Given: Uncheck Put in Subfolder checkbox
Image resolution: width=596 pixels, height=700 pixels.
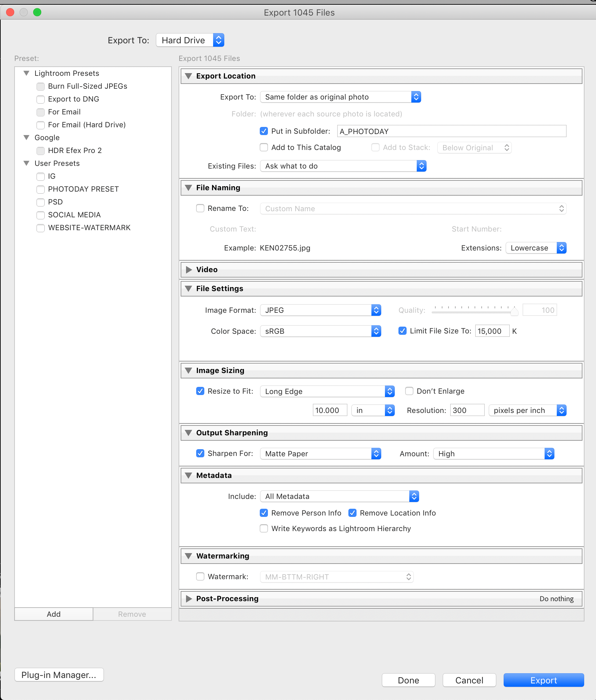Looking at the screenshot, I should [x=264, y=131].
